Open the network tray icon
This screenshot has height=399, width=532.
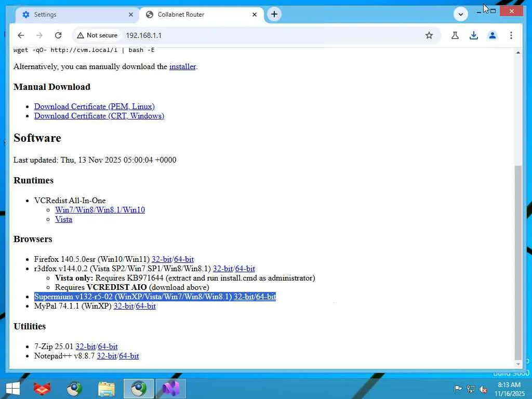[471, 389]
